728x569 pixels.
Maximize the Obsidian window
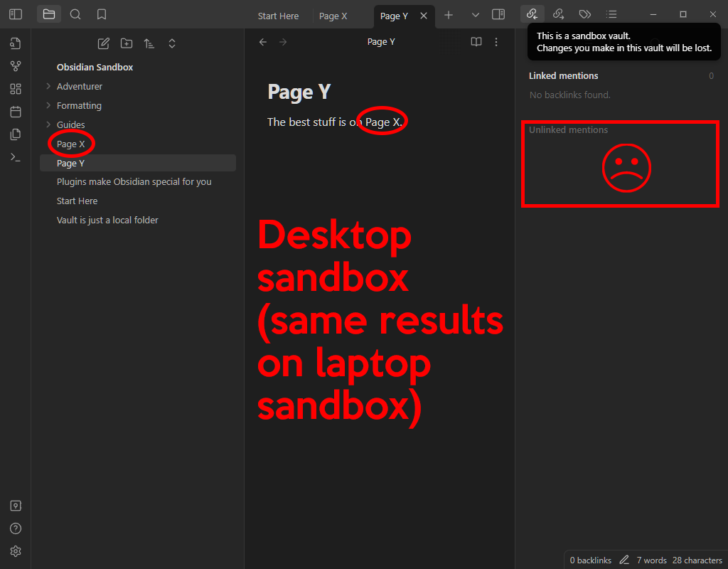click(683, 14)
